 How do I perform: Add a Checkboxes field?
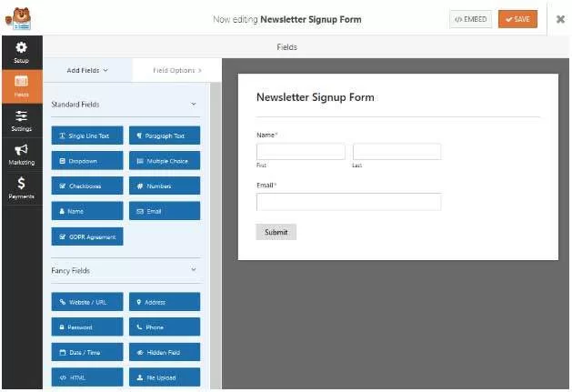(x=87, y=186)
